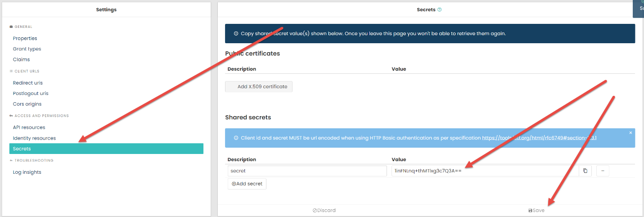Copy the shared secret value
This screenshot has height=217, width=644.
click(585, 171)
